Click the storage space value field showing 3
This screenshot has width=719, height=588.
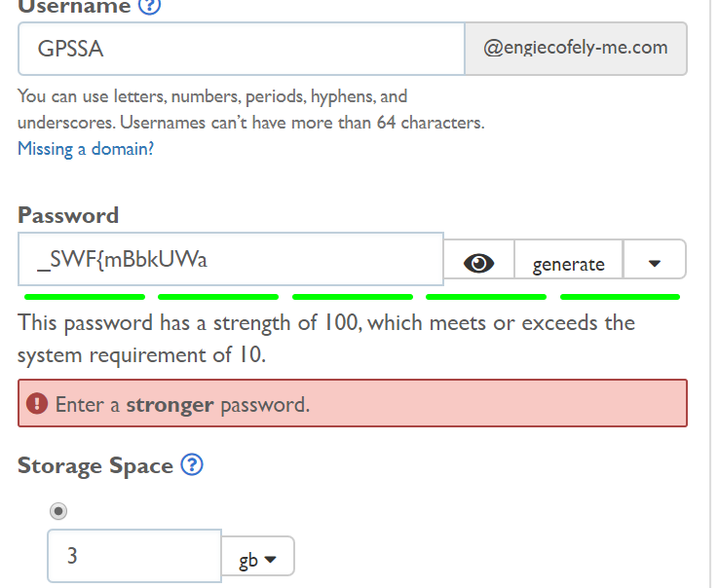[134, 556]
